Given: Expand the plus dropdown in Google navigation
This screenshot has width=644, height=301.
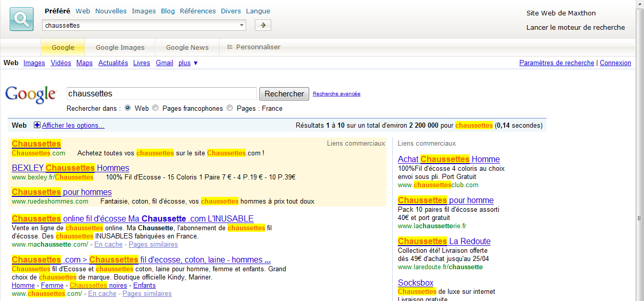Looking at the screenshot, I should pos(188,63).
